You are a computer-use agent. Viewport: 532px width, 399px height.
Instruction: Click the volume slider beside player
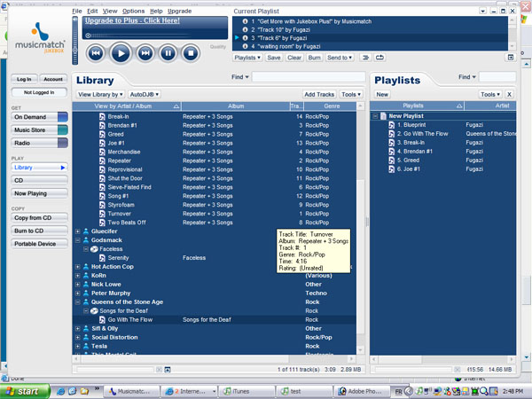click(x=75, y=41)
